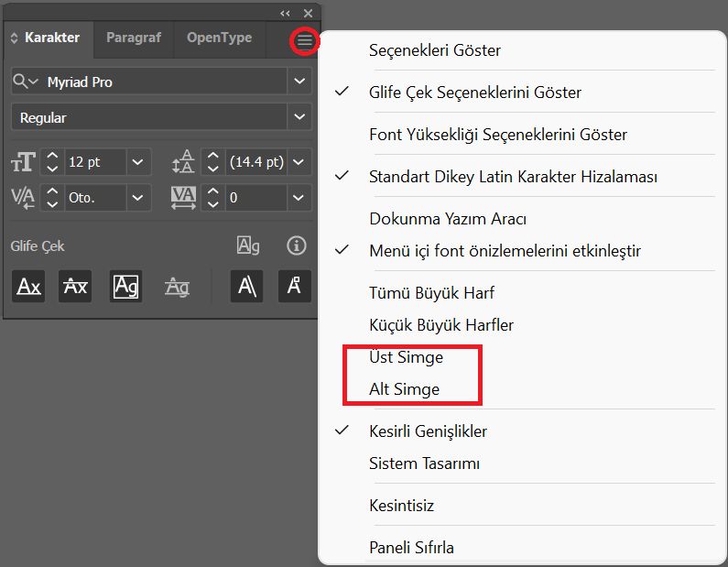Open the tracking value 0 dropdown
This screenshot has width=728, height=567.
click(x=299, y=198)
